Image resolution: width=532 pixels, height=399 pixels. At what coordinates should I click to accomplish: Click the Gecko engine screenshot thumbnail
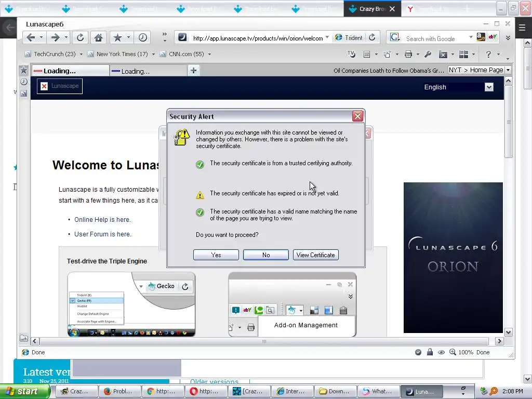[x=131, y=304]
